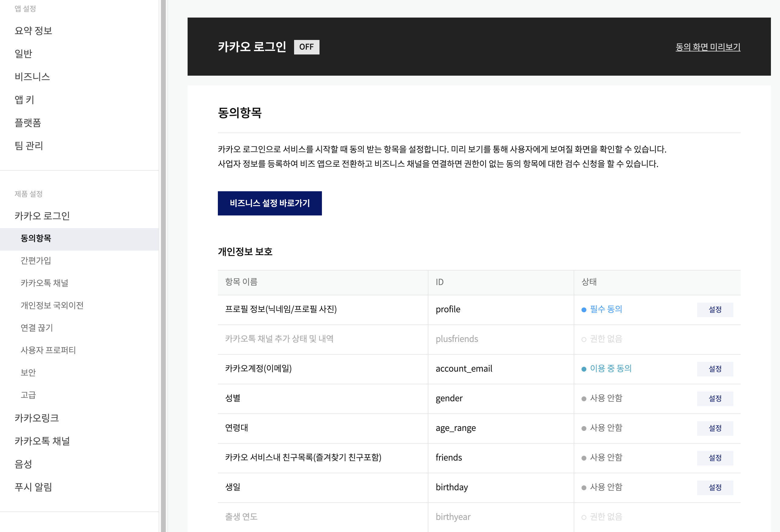Go to 플랫폼 settings in sidebar
This screenshot has width=780, height=532.
(x=28, y=123)
